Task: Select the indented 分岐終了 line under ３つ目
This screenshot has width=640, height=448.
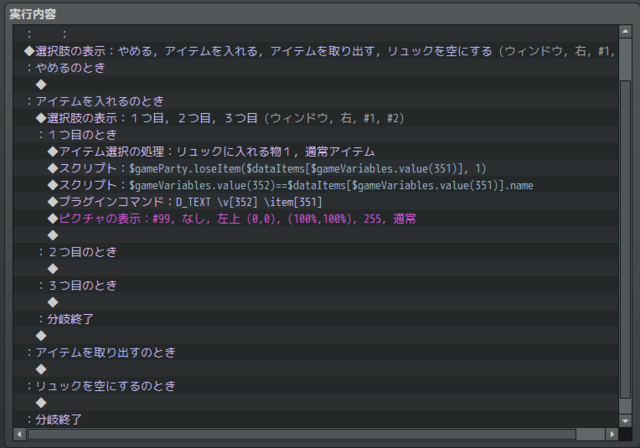Action: pos(316,319)
